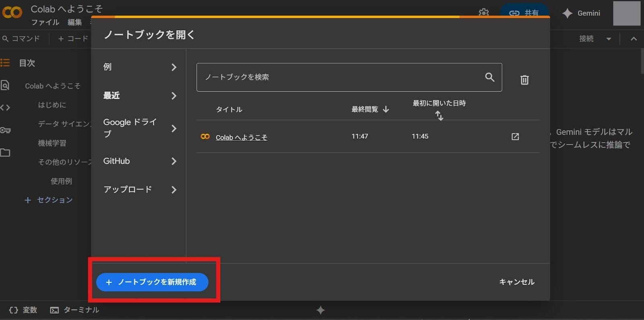Viewport: 644px width, 320px height.
Task: Expand the 例 section chevron
Action: (173, 67)
